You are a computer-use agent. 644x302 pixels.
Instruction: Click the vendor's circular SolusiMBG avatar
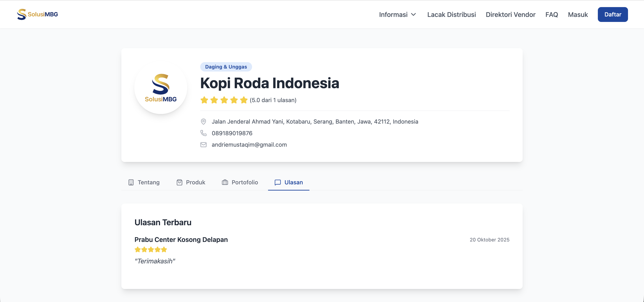[x=161, y=88]
